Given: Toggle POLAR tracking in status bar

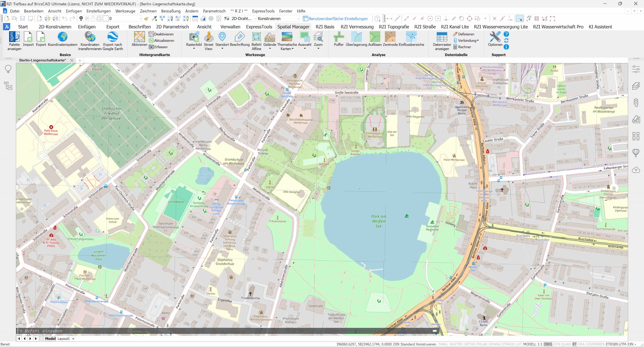Looking at the screenshot, I should click(482, 344).
